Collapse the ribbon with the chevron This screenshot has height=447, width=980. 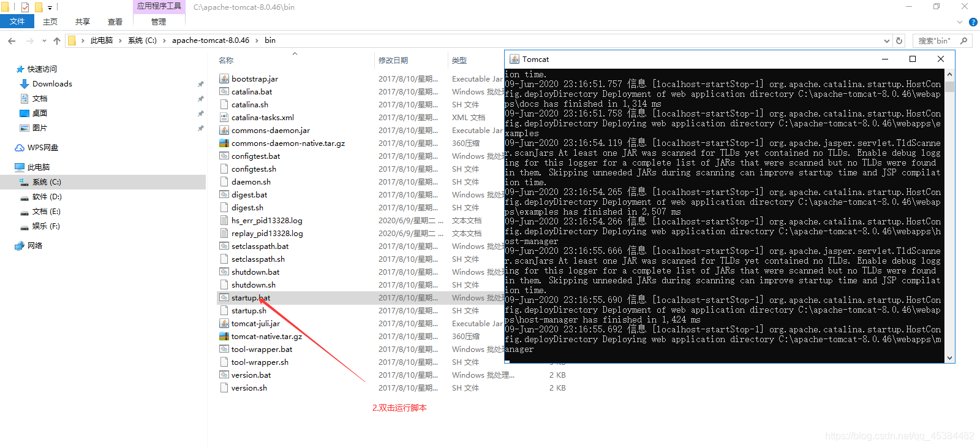[x=960, y=22]
